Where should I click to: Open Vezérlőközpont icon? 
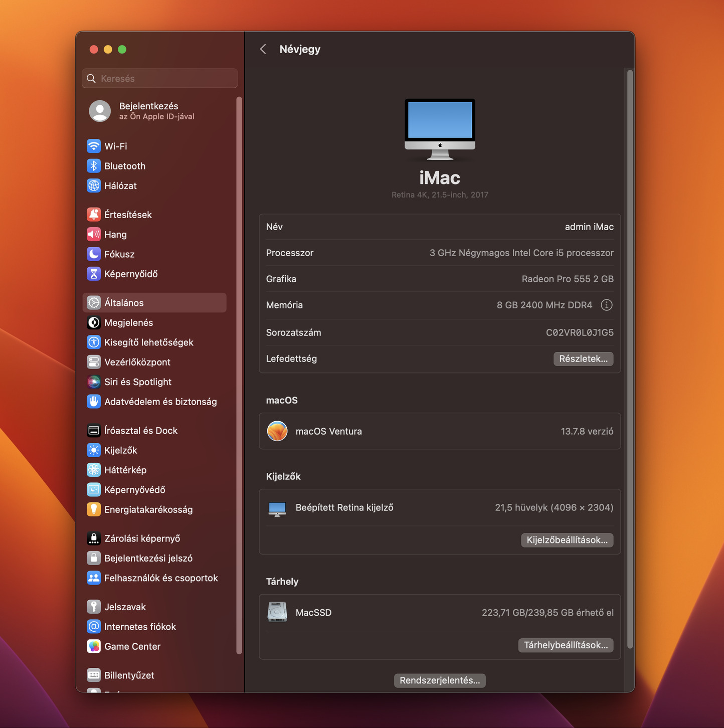(x=94, y=362)
